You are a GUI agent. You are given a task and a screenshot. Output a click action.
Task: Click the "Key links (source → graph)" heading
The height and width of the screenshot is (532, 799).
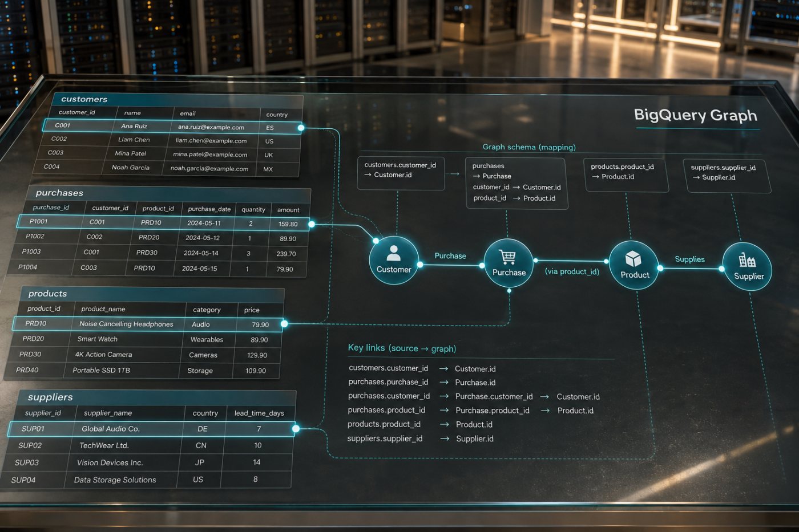coord(402,348)
